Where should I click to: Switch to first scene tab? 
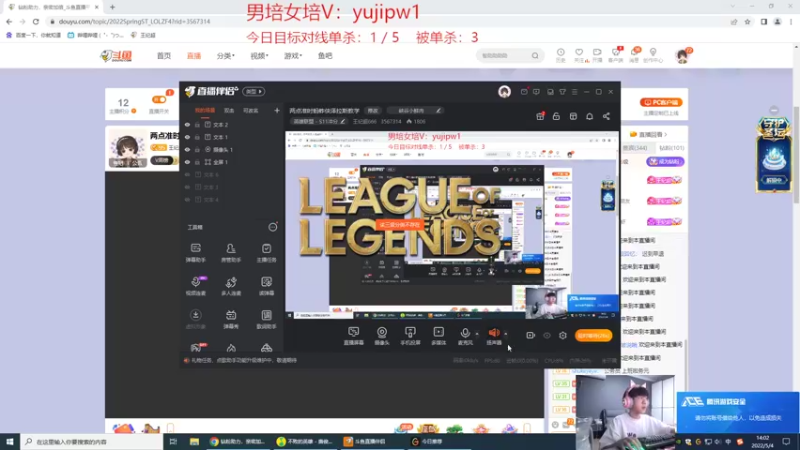click(205, 110)
